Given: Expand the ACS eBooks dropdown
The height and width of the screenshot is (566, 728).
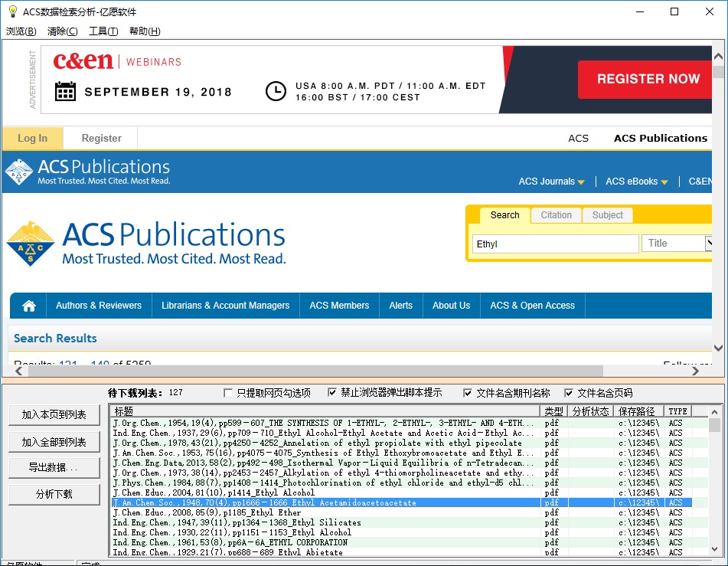Looking at the screenshot, I should click(x=636, y=182).
